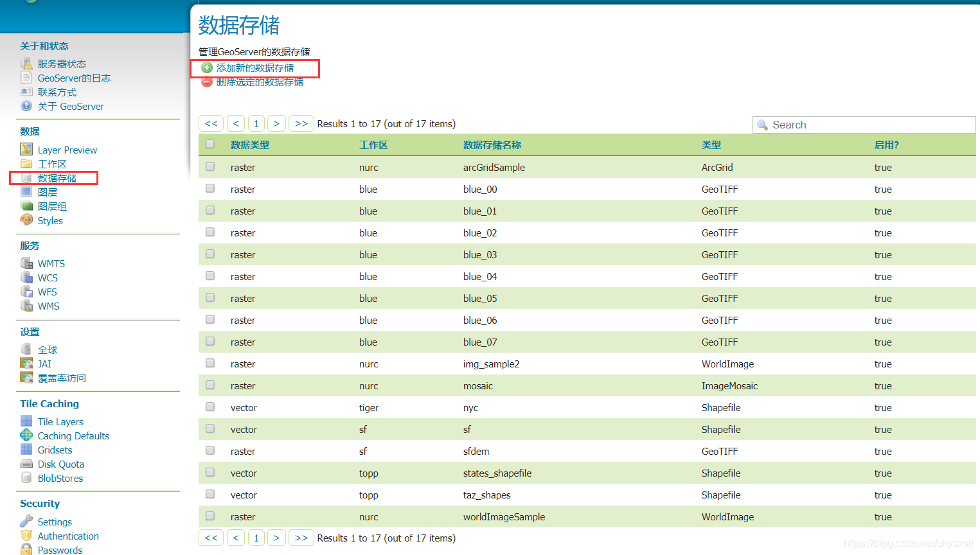This screenshot has height=555, width=980.
Task: Click 删除选定的数据存储 link
Action: [x=260, y=82]
